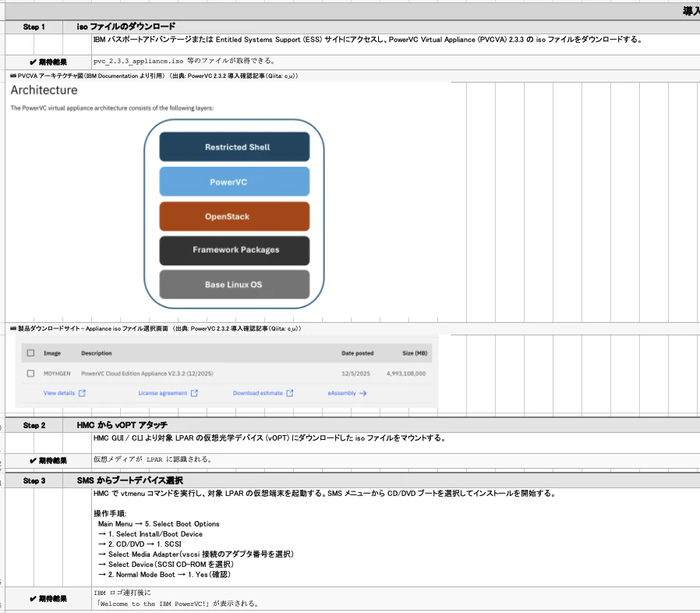Open the License agreement link
This screenshot has width=700, height=613.
pos(162,393)
